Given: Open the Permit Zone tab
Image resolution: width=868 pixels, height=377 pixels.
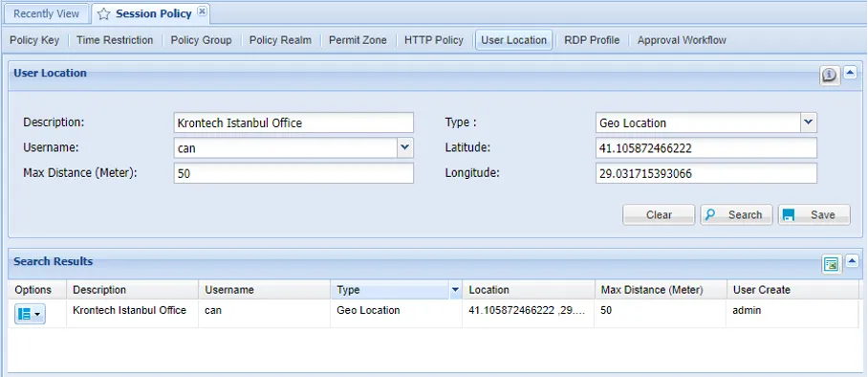Looking at the screenshot, I should (x=358, y=40).
